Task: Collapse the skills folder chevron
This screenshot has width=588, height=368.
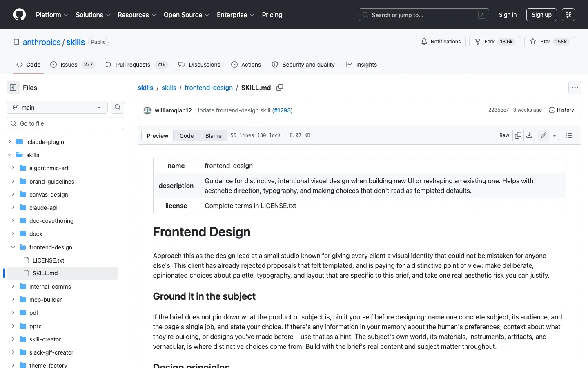Action: point(10,155)
